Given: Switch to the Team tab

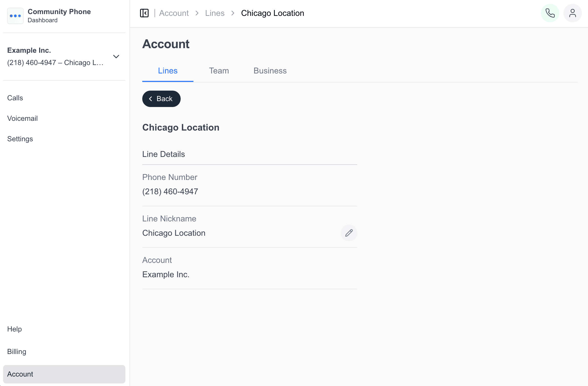Looking at the screenshot, I should (219, 71).
